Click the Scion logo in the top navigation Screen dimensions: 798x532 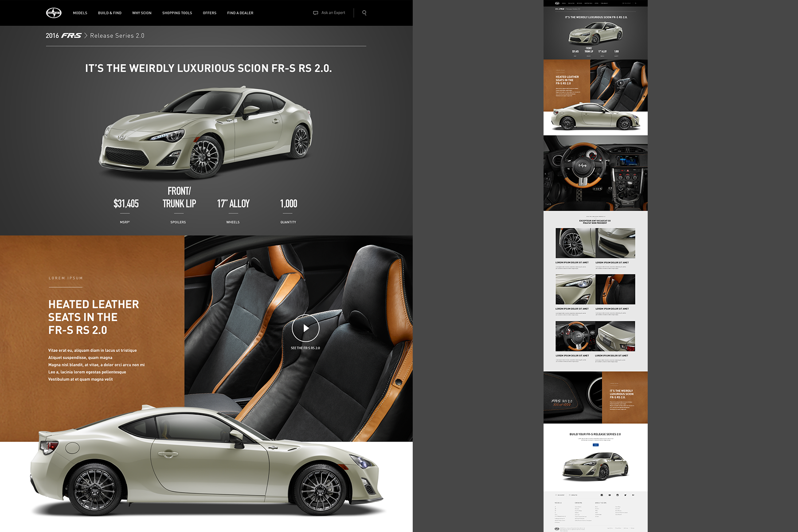pos(54,13)
